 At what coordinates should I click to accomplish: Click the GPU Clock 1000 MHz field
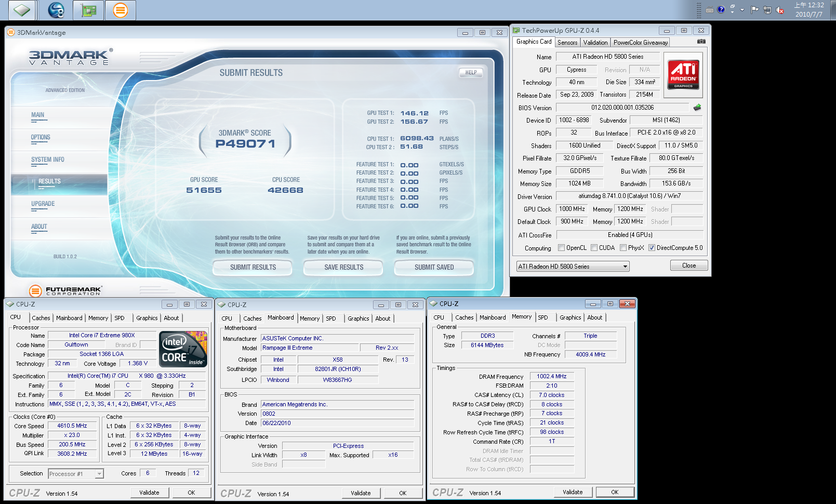[x=572, y=209]
